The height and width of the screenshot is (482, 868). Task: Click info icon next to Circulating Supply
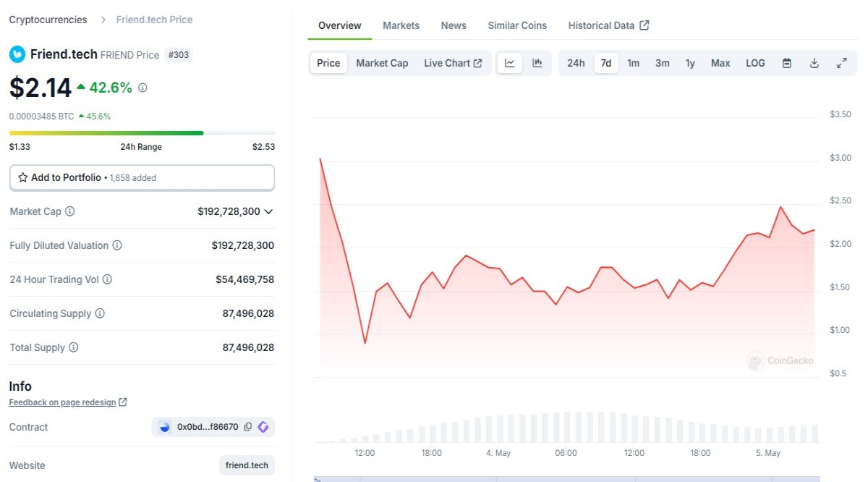100,313
